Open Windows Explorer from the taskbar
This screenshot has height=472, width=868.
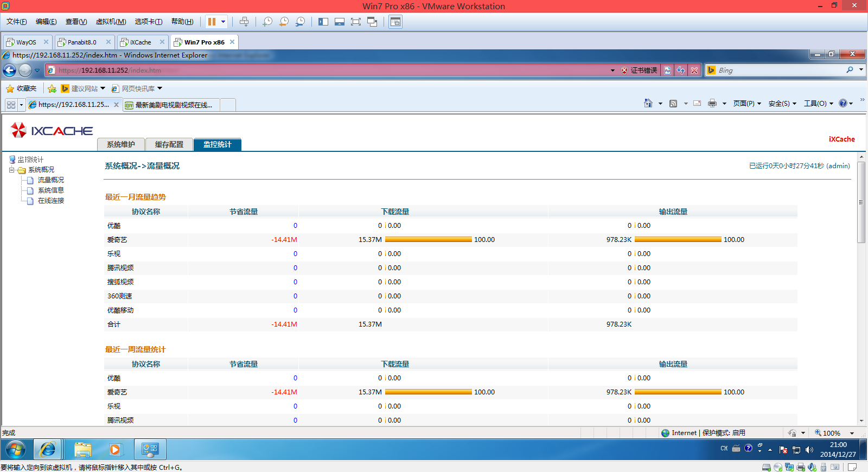[x=82, y=450]
